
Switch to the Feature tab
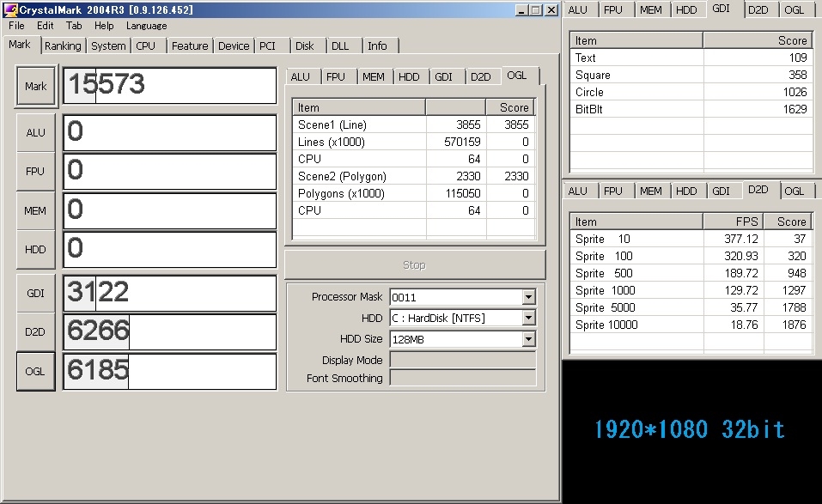(190, 46)
